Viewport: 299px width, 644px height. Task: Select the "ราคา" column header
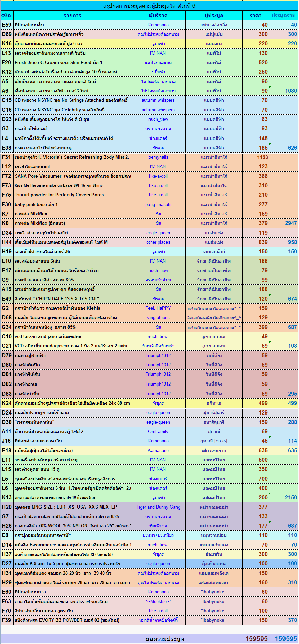click(x=255, y=16)
